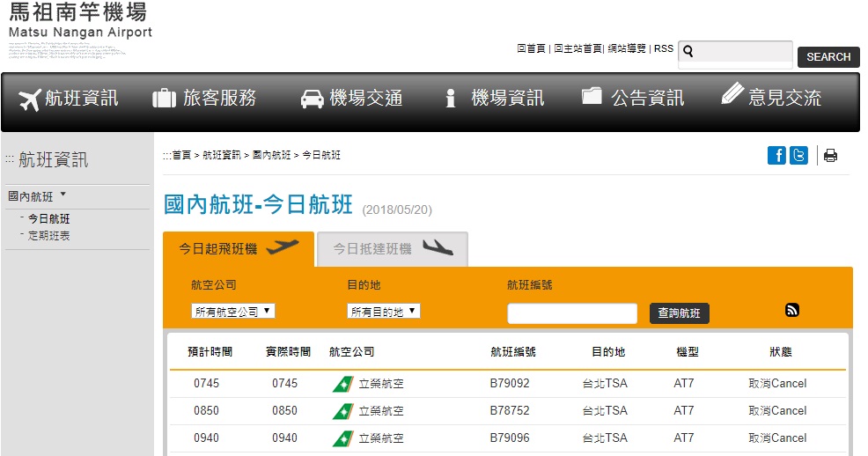
Task: Click flight number B78752
Action: coord(510,410)
